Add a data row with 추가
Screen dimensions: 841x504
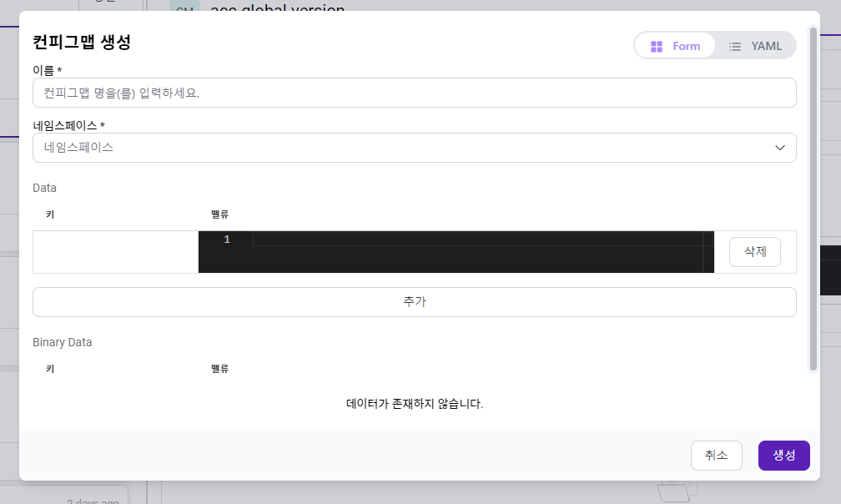pyautogui.click(x=414, y=302)
